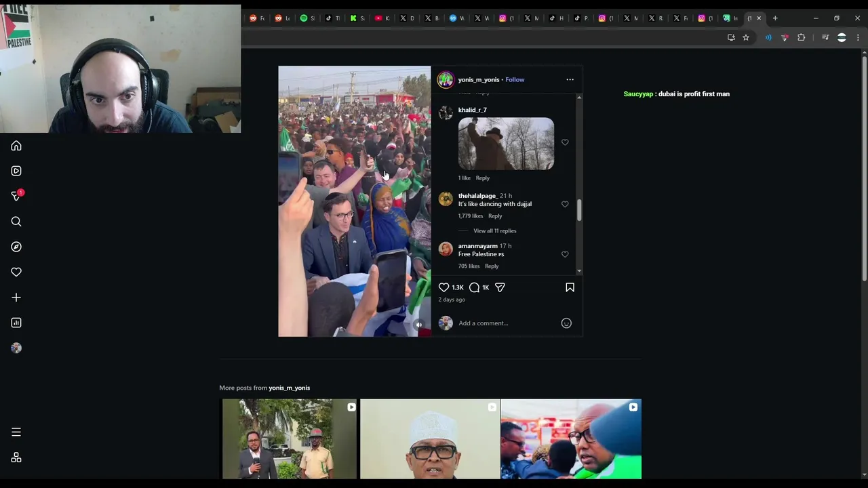
Task: Click the red extension icon in toolbar
Action: coord(785,38)
